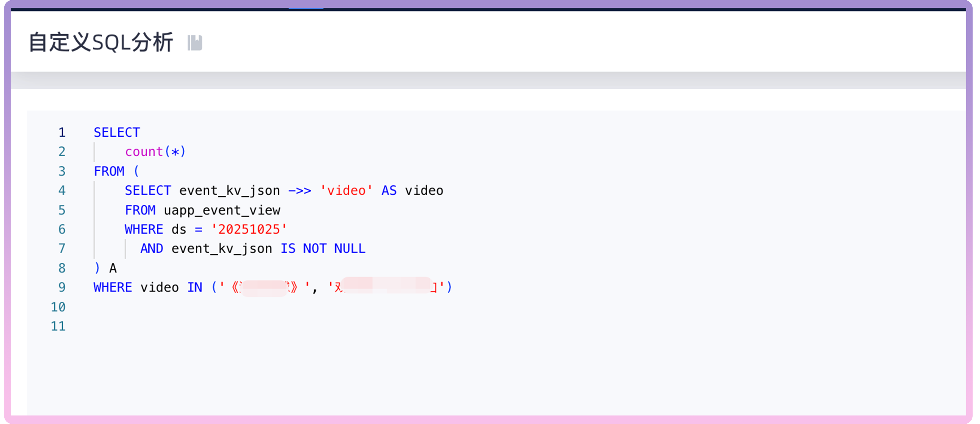Click line number 11 in gutter
The height and width of the screenshot is (424, 980).
[58, 326]
